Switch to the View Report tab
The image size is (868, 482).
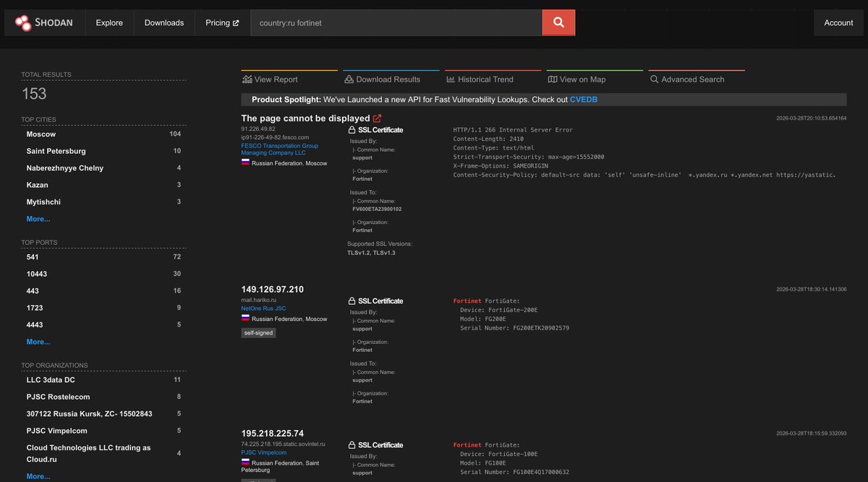(x=289, y=79)
